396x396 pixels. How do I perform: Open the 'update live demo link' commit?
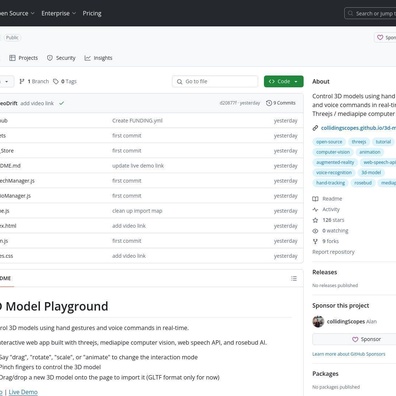tap(138, 166)
